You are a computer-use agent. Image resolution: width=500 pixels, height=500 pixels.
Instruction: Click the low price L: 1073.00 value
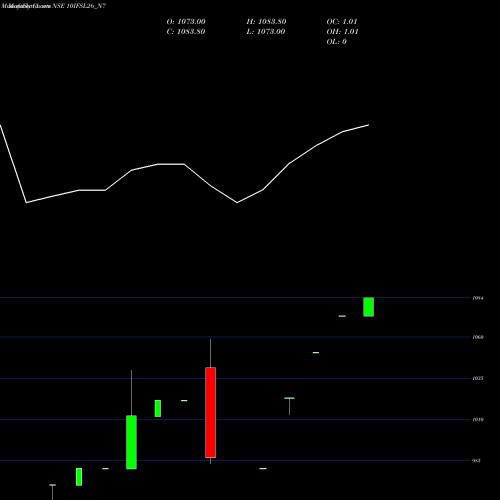266,32
